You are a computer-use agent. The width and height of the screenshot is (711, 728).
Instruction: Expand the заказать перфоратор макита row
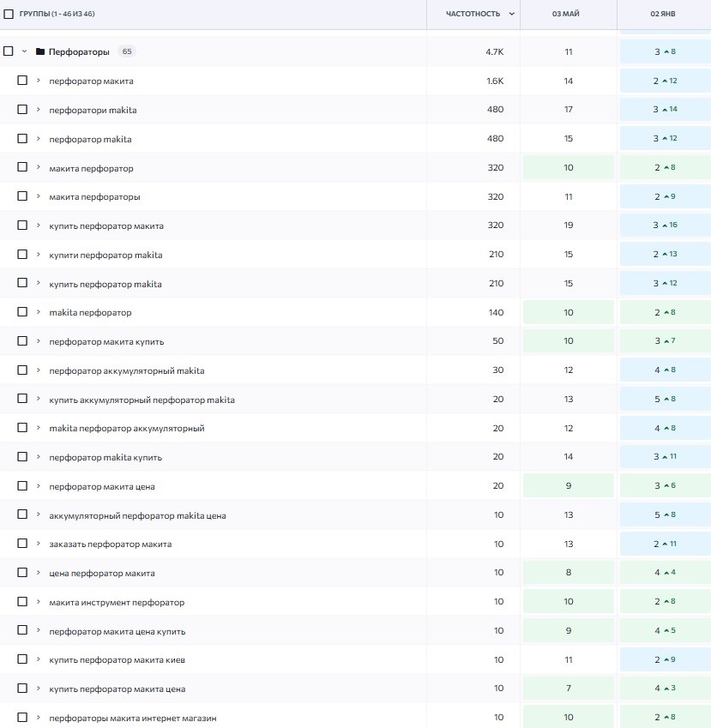pos(38,544)
